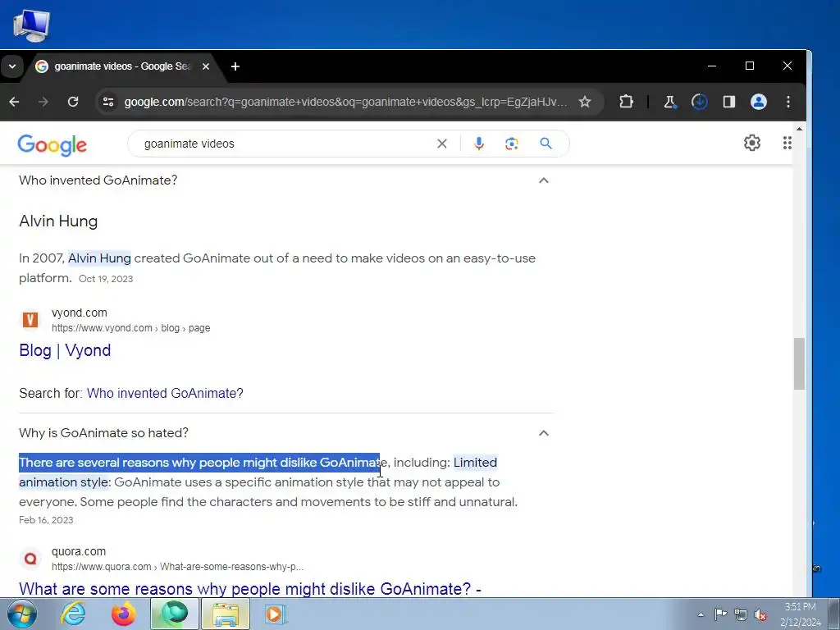Click the 'Alvin Hung' answer heading
Viewport: 840px width, 630px height.
tap(58, 221)
